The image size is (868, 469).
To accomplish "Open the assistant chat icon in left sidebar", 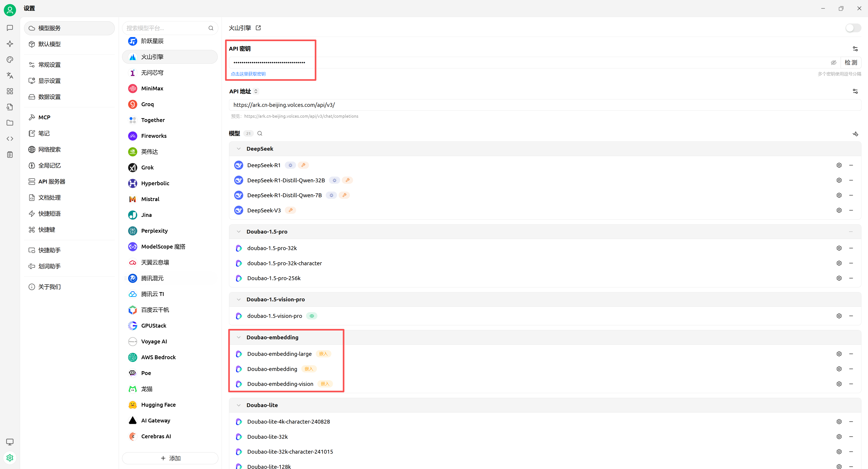I will (10, 28).
